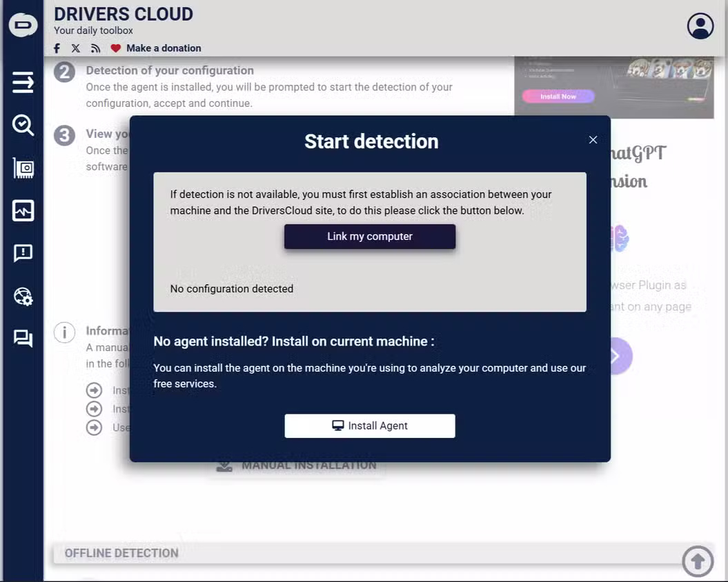728x582 pixels.
Task: Click the graphics card hardware sidebar icon
Action: tap(23, 168)
